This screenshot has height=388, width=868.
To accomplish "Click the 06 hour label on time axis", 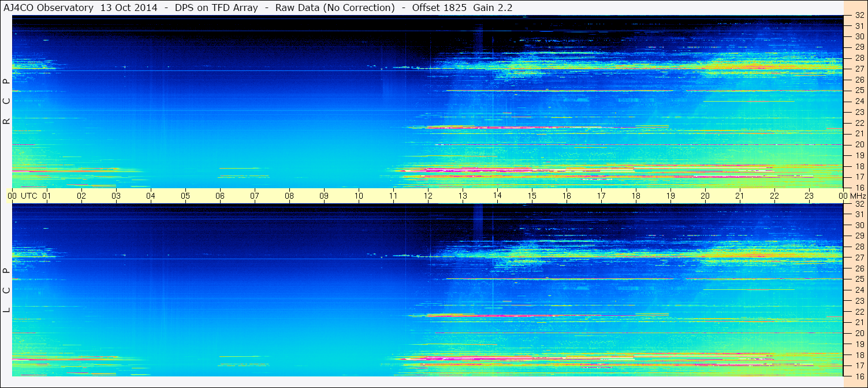I will pyautogui.click(x=220, y=196).
